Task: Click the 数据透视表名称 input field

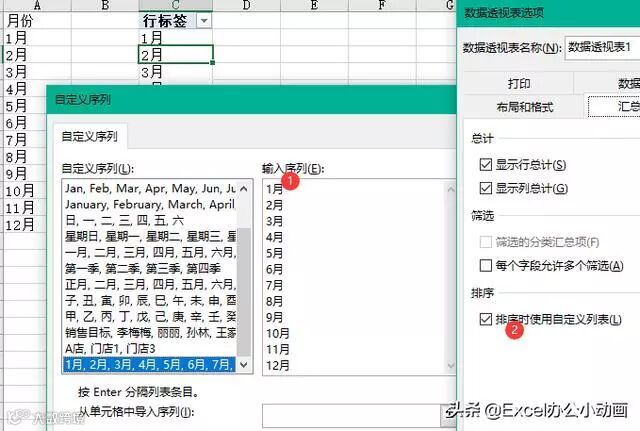Action: click(602, 47)
